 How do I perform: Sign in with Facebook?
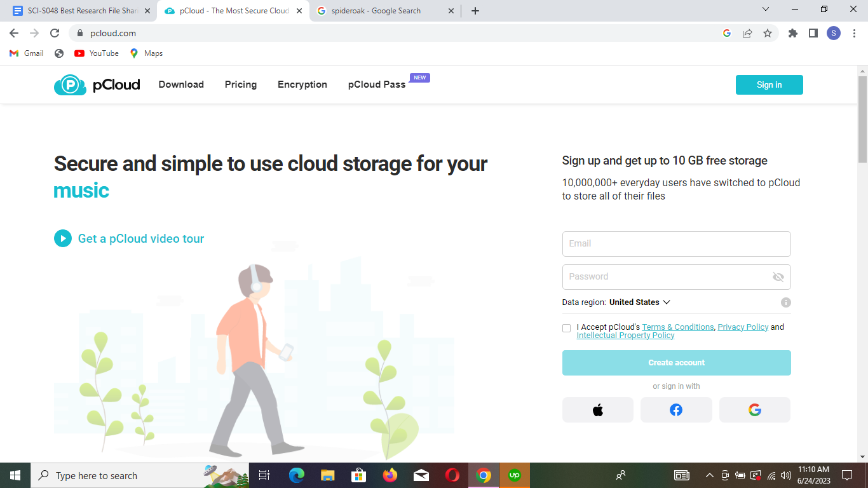tap(676, 410)
